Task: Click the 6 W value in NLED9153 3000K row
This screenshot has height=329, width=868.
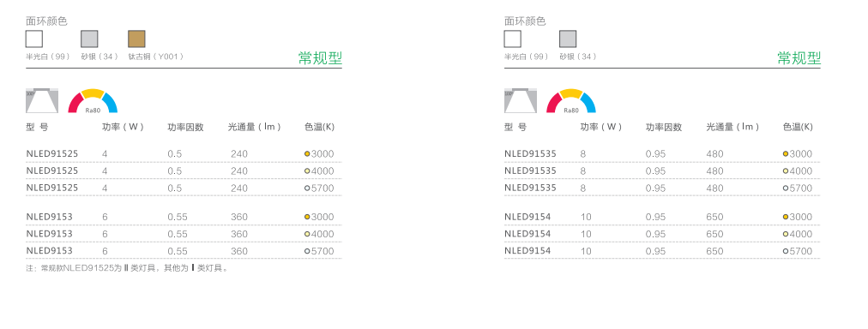Action: (x=105, y=217)
